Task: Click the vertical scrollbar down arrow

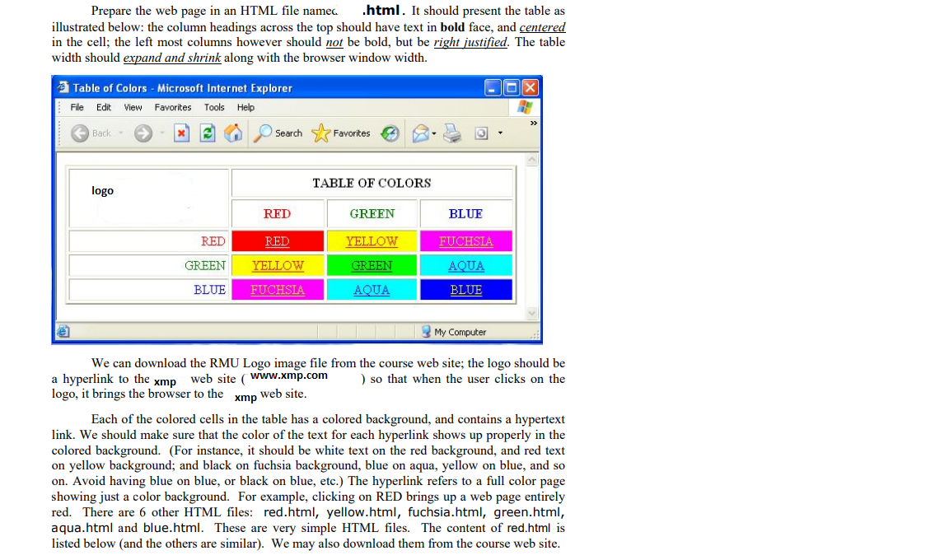Action: 533,312
